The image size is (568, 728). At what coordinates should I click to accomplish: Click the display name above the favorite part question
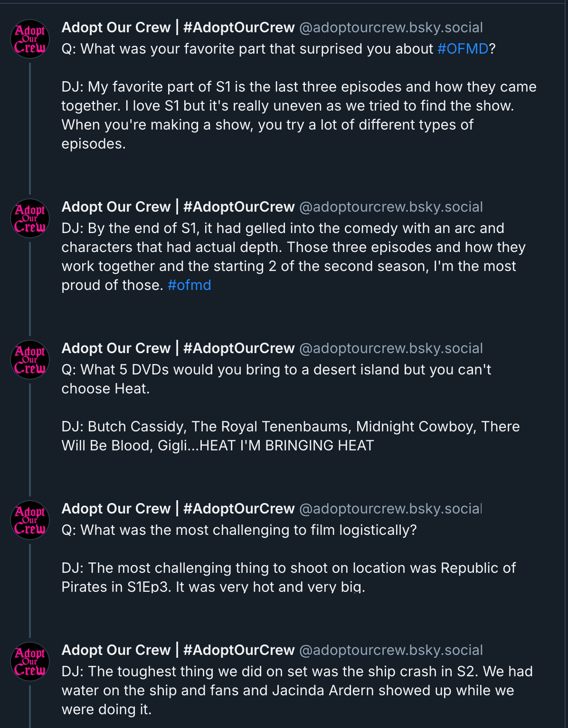click(178, 28)
